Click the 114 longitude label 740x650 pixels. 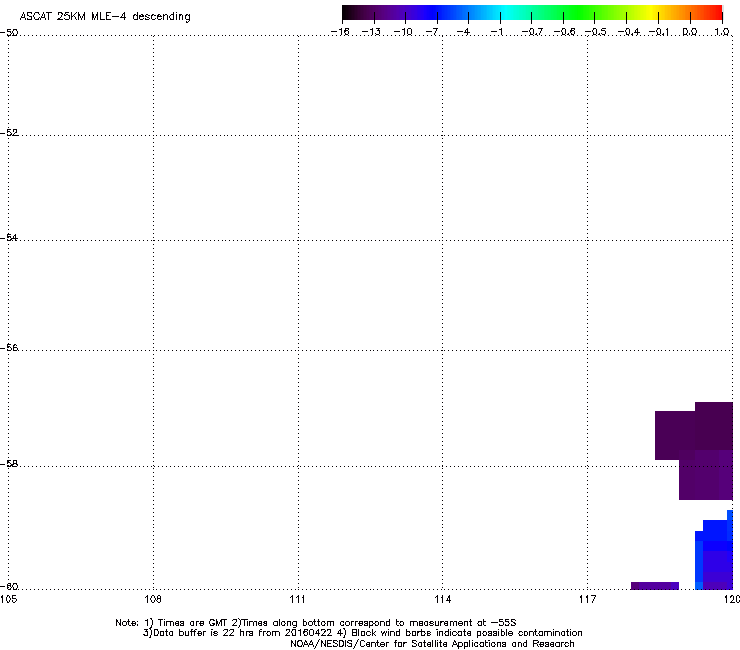click(x=443, y=599)
